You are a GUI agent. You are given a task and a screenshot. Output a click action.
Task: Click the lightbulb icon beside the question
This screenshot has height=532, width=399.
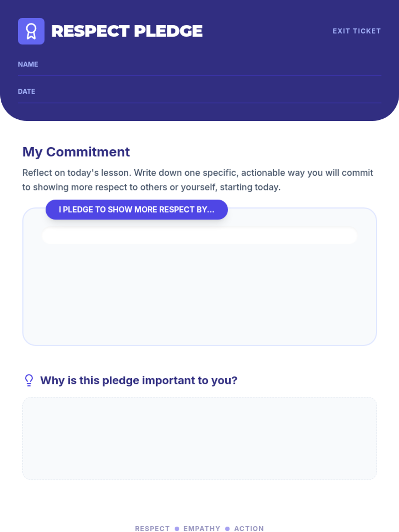(x=29, y=380)
